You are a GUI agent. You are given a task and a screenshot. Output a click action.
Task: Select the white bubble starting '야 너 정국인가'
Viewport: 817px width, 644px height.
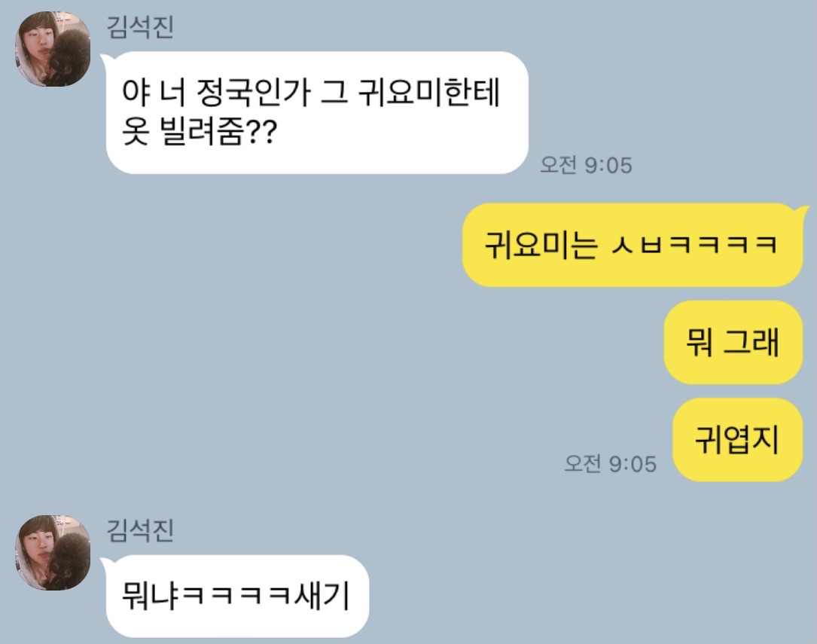[317, 112]
